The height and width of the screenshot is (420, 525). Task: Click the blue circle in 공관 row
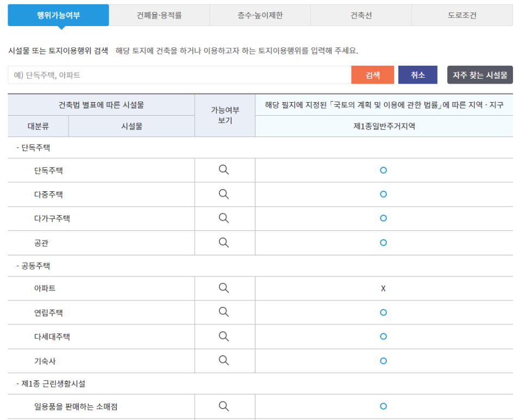(x=383, y=243)
